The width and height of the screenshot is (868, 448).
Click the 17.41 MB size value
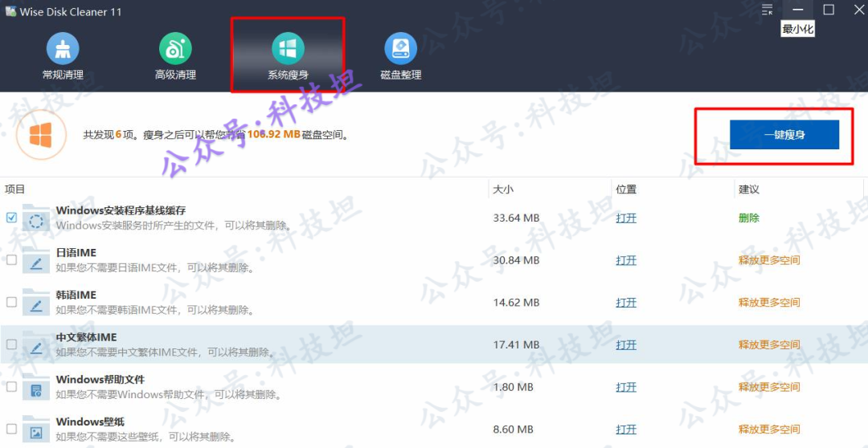pyautogui.click(x=516, y=344)
